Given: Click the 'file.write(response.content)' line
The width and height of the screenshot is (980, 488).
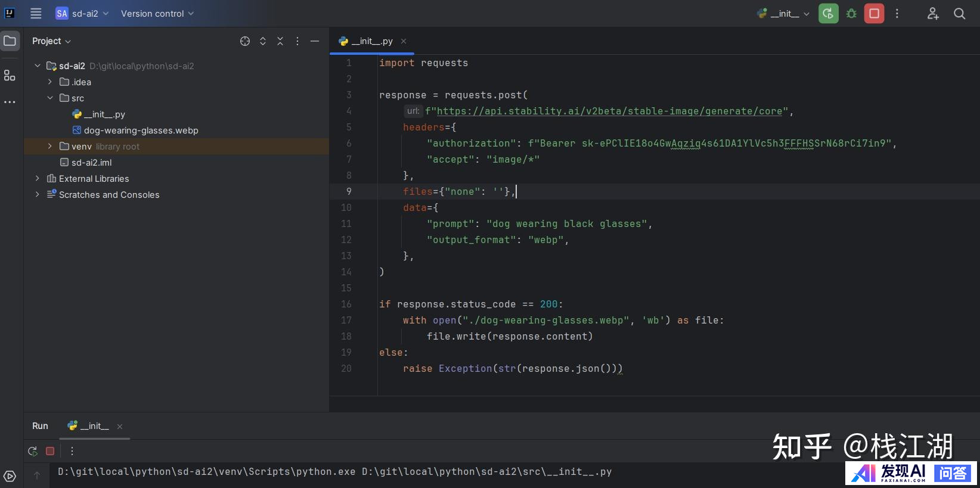Looking at the screenshot, I should click(x=510, y=336).
